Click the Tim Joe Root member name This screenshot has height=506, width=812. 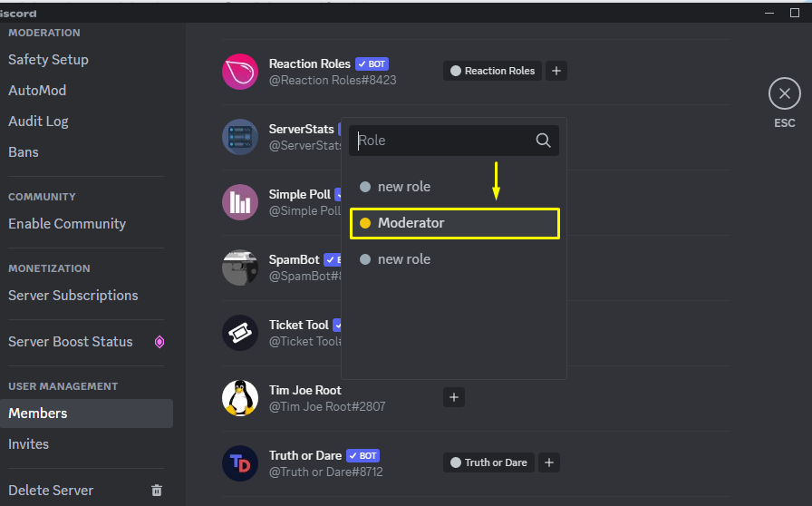(x=305, y=391)
